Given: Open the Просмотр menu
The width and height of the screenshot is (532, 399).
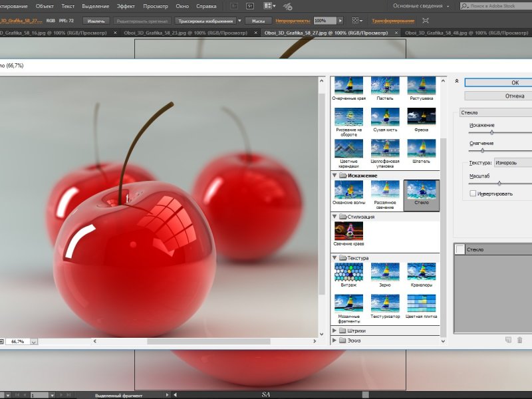Looking at the screenshot, I should (x=156, y=6).
